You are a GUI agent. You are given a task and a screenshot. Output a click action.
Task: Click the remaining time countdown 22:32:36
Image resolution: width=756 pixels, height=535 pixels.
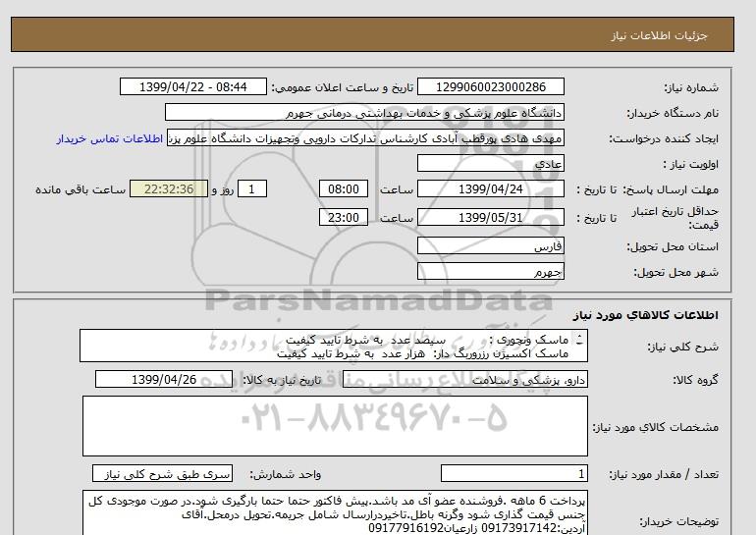click(169, 188)
